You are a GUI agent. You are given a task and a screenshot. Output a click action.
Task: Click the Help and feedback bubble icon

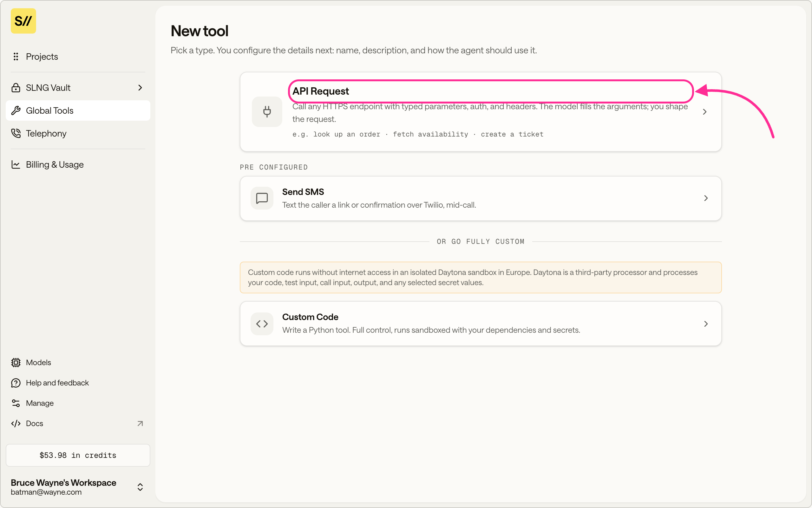(16, 383)
